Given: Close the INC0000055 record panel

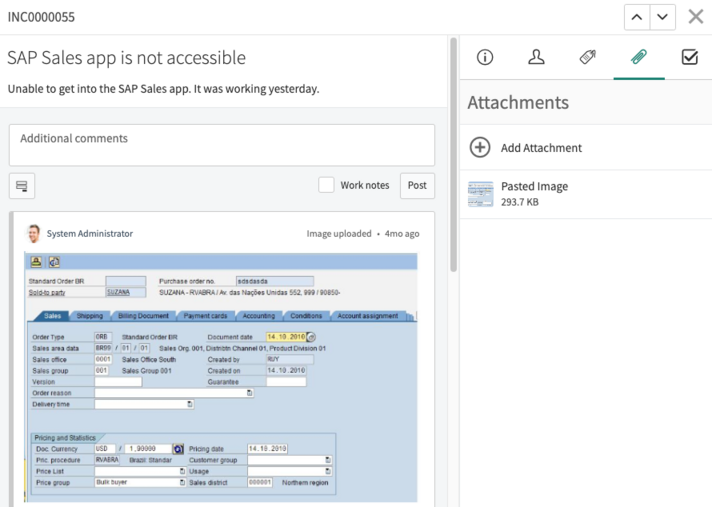Looking at the screenshot, I should 696,17.
